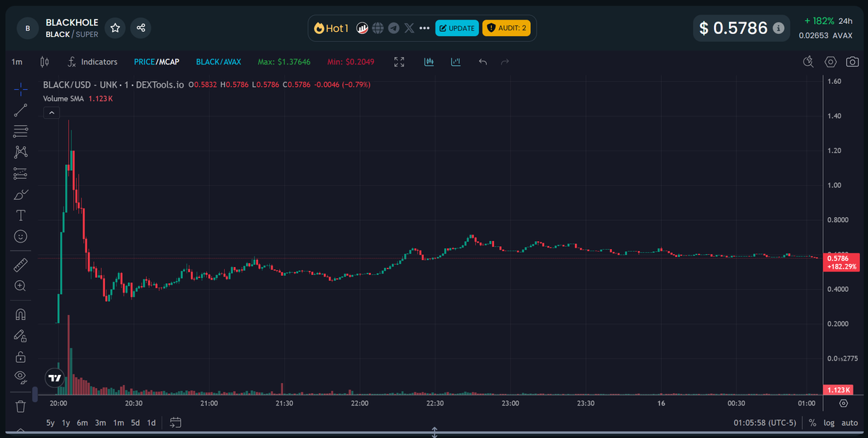This screenshot has height=438, width=868.
Task: Select the long position forecasting tool
Action: tap(21, 174)
